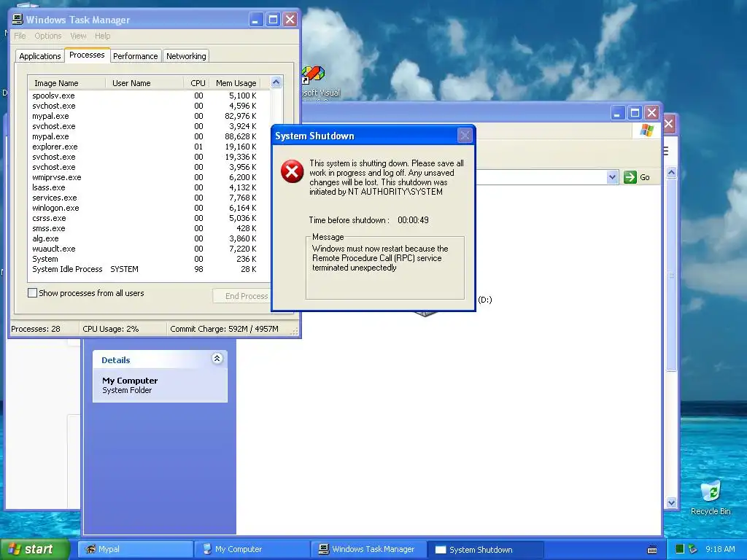Click the Mypal icon in the taskbar

point(90,549)
